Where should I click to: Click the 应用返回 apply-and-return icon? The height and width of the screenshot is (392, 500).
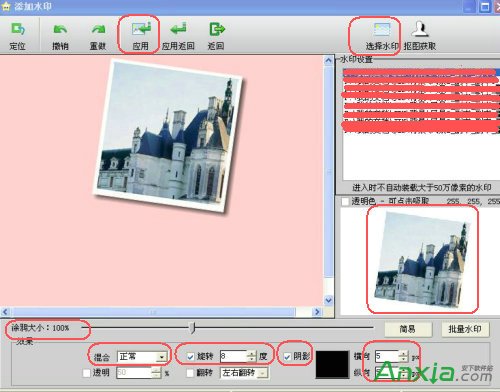[178, 29]
